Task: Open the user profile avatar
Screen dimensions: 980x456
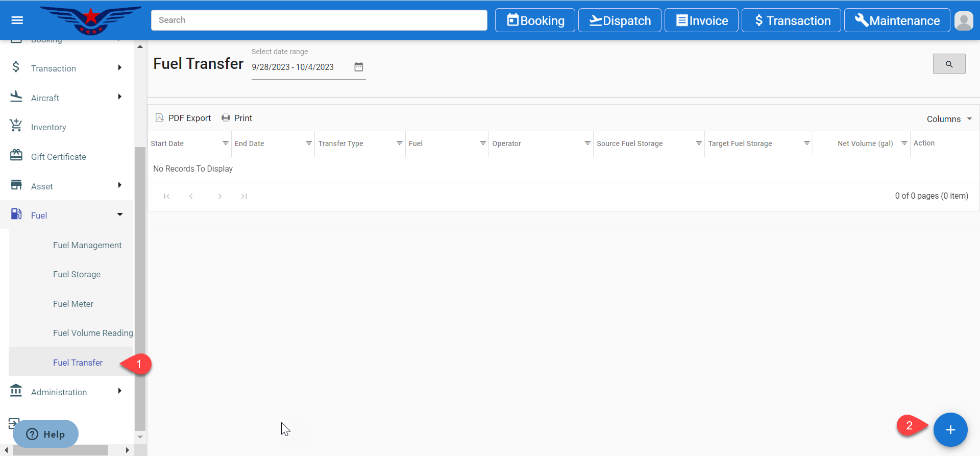Action: tap(963, 21)
